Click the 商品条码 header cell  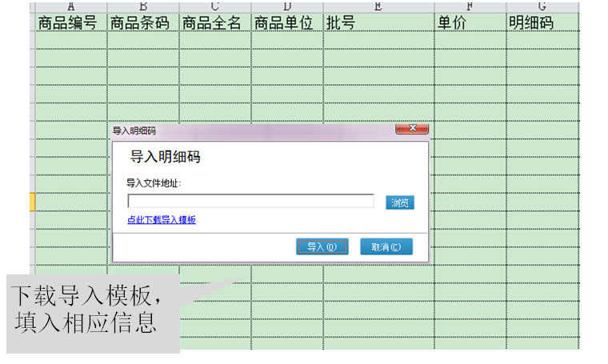[x=142, y=23]
